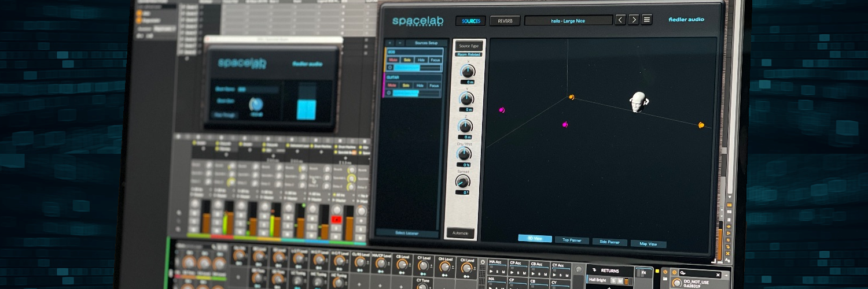
Task: Click the FX button next to RETURNS
Action: (643, 272)
